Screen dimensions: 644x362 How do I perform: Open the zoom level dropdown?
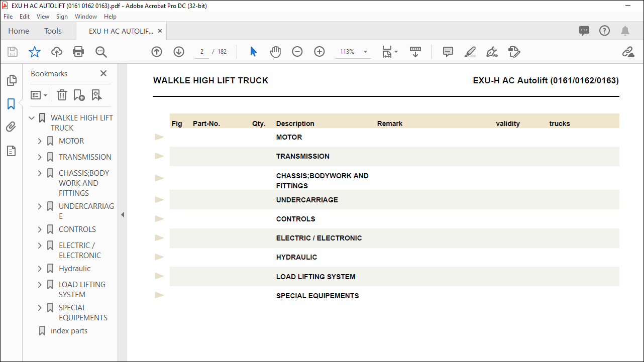point(365,52)
